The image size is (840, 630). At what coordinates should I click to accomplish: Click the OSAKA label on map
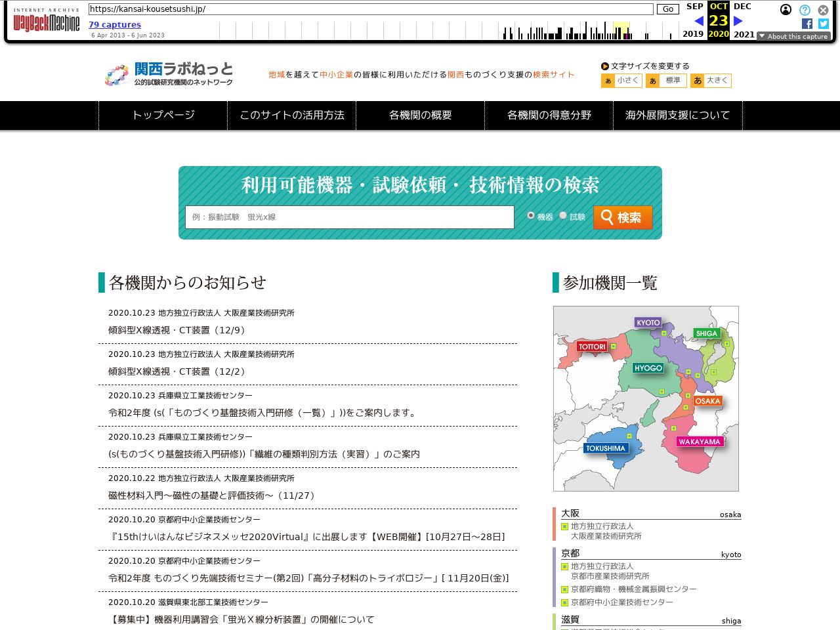point(707,401)
